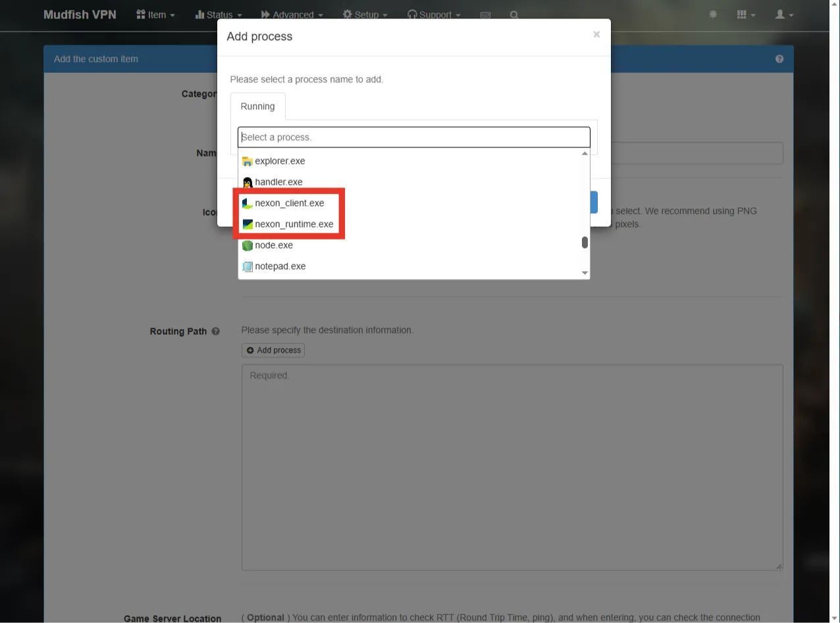The image size is (840, 623).
Task: Expand the Advanced dropdown menu
Action: point(292,14)
